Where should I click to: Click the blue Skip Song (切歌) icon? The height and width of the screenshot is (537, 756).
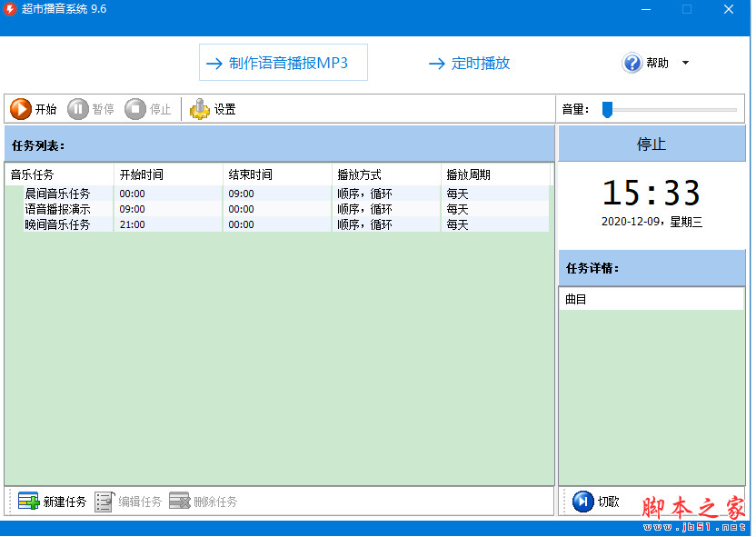tap(583, 502)
